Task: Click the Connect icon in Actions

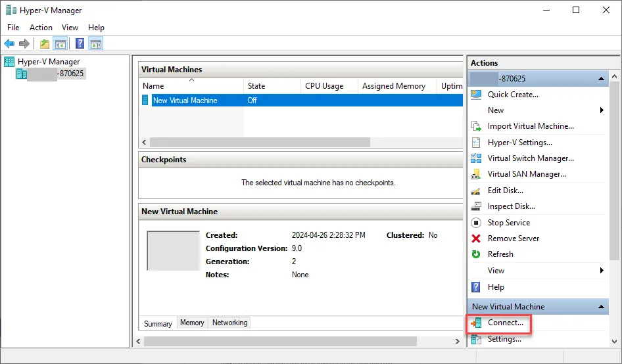Action: [476, 323]
